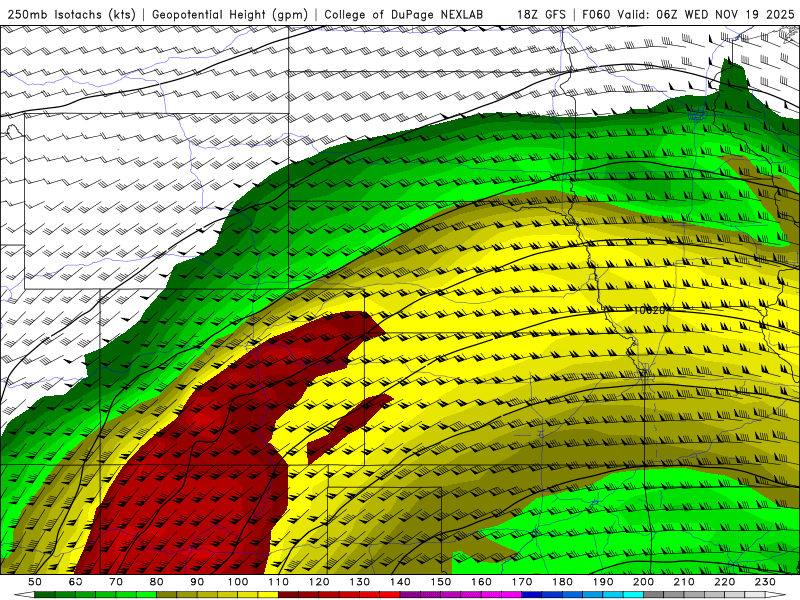Click the 220 value on the legend
Image resolution: width=800 pixels, height=600 pixels.
[x=724, y=582]
